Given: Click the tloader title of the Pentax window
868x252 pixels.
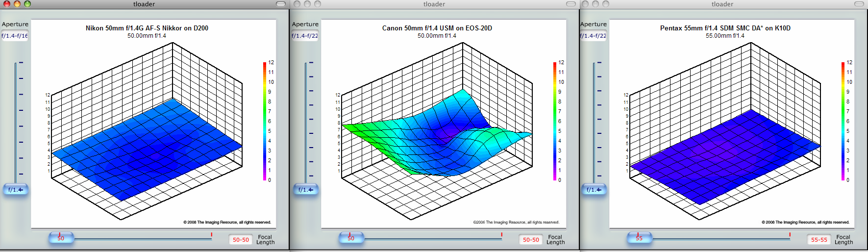Looking at the screenshot, I should [722, 4].
